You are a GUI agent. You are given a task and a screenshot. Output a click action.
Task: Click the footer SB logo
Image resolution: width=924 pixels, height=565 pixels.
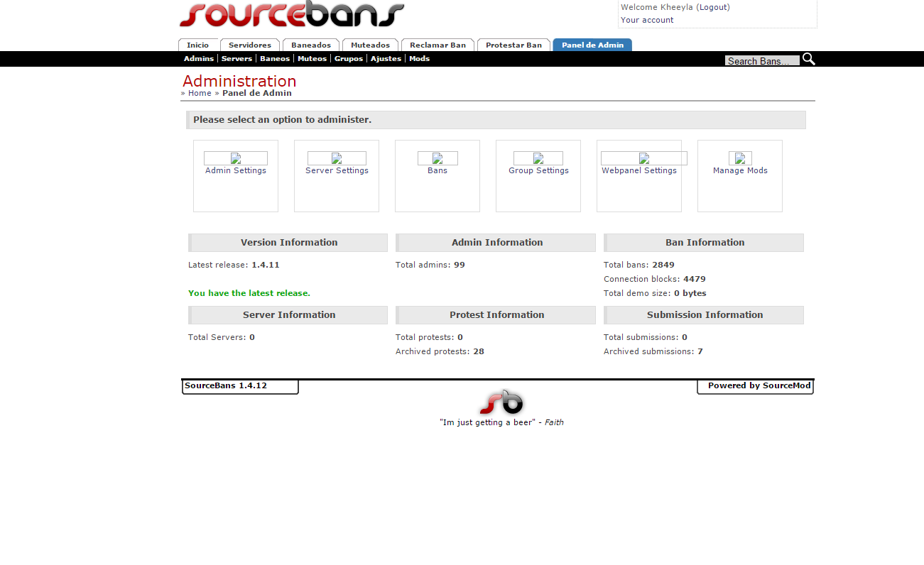501,402
